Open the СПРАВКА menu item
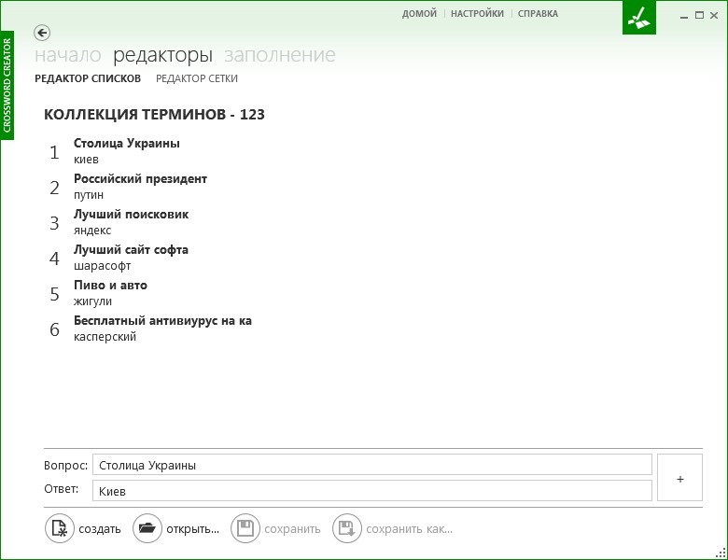 pos(539,14)
